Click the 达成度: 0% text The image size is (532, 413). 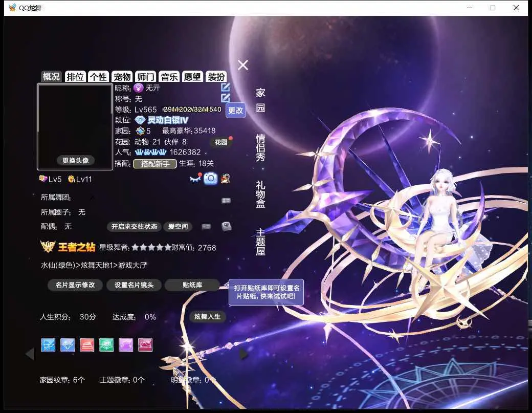pyautogui.click(x=135, y=317)
